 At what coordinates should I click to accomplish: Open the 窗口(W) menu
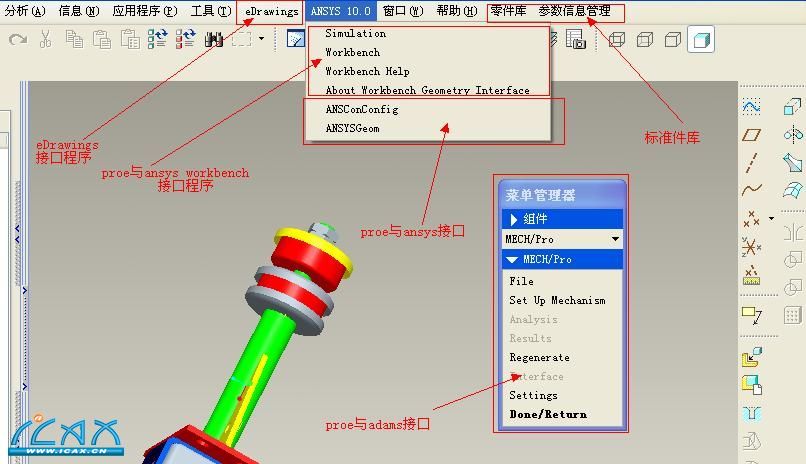403,11
